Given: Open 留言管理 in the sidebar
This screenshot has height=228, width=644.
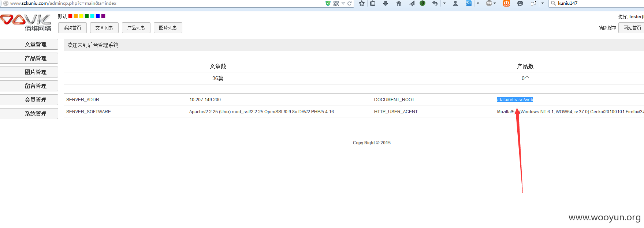Looking at the screenshot, I should 29,86.
